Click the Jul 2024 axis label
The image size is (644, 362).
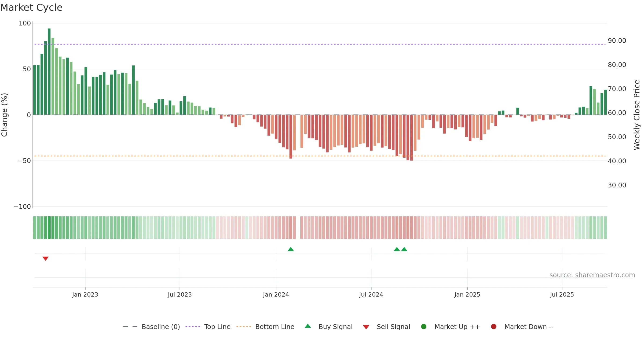click(x=371, y=295)
